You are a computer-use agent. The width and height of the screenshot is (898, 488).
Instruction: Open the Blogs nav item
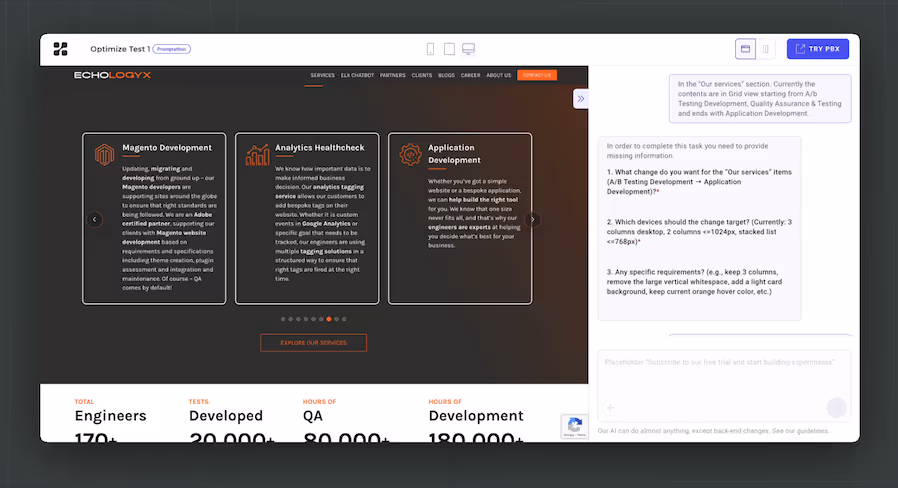pyautogui.click(x=446, y=75)
